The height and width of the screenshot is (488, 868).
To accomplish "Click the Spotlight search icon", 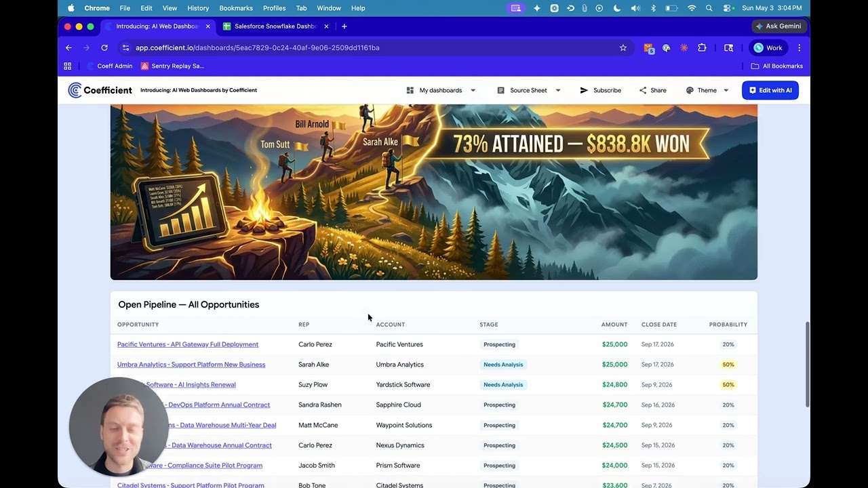I will click(709, 8).
